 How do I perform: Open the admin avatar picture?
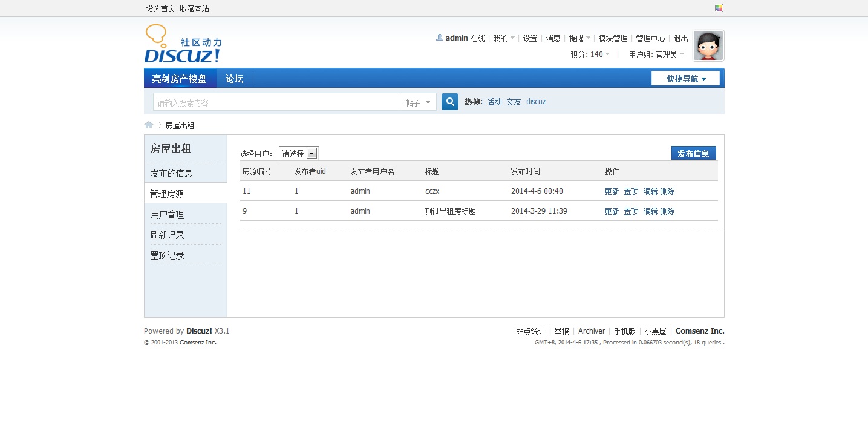click(708, 46)
